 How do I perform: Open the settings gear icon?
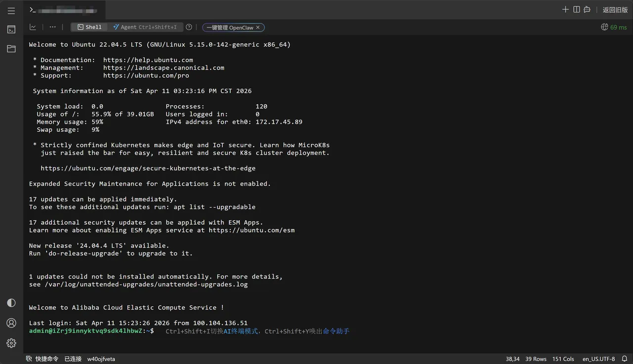pyautogui.click(x=11, y=343)
